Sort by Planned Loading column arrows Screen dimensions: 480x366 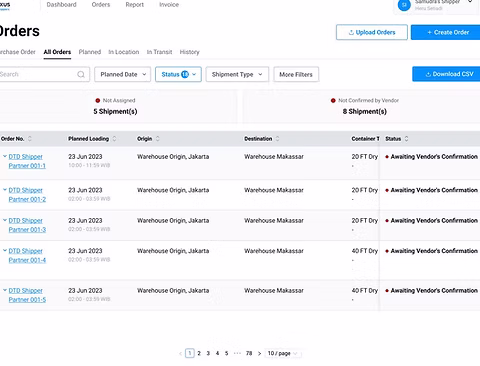click(x=114, y=139)
